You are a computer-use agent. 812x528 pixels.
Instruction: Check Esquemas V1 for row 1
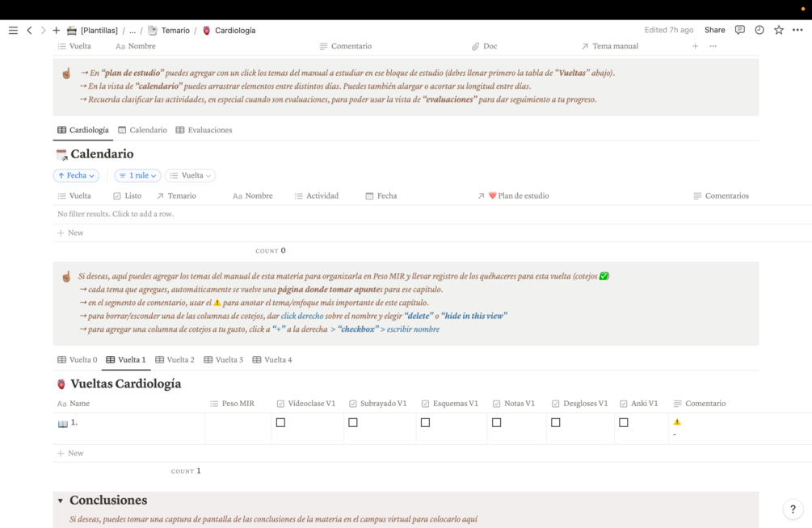(x=425, y=423)
